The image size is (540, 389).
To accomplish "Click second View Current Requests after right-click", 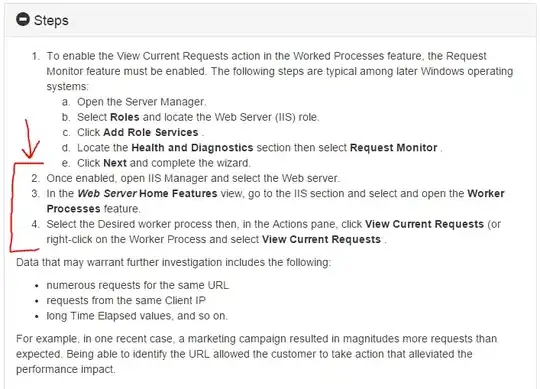I will [321, 239].
